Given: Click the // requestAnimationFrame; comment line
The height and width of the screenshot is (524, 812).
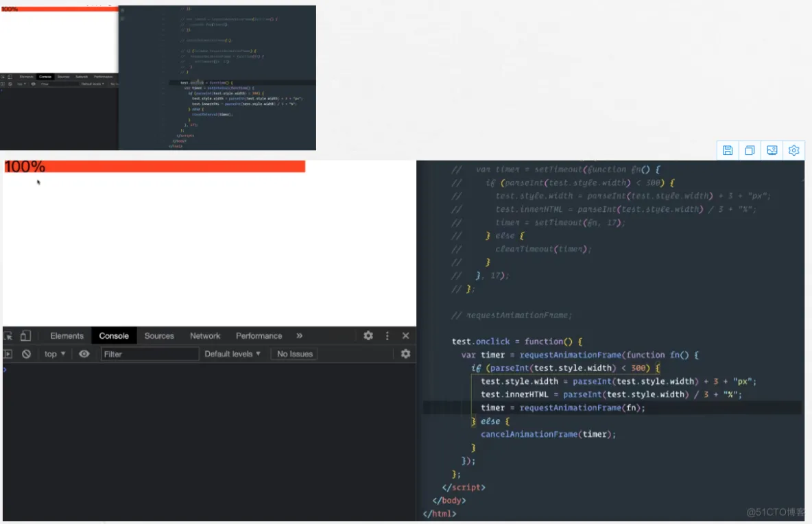Looking at the screenshot, I should coord(511,315).
